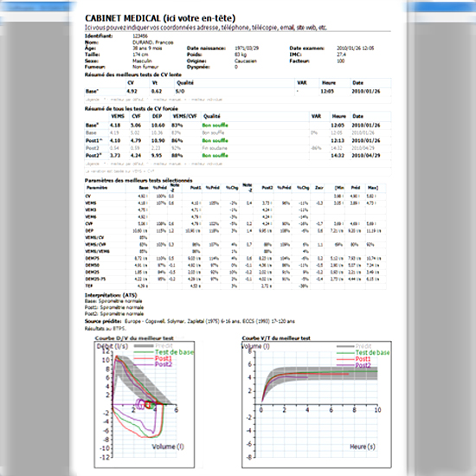Screen dimensions: 476x476
Task: Click the "Date examen:" label
Action: coord(306,48)
